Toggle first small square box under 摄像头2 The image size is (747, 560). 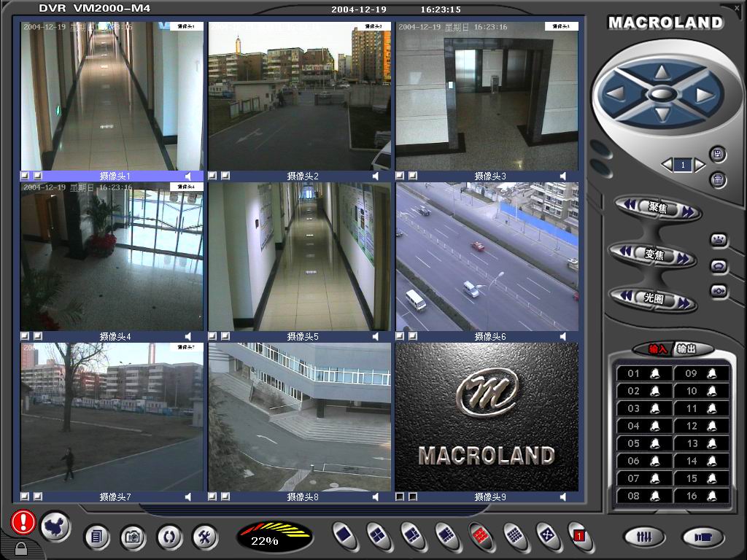coord(212,176)
